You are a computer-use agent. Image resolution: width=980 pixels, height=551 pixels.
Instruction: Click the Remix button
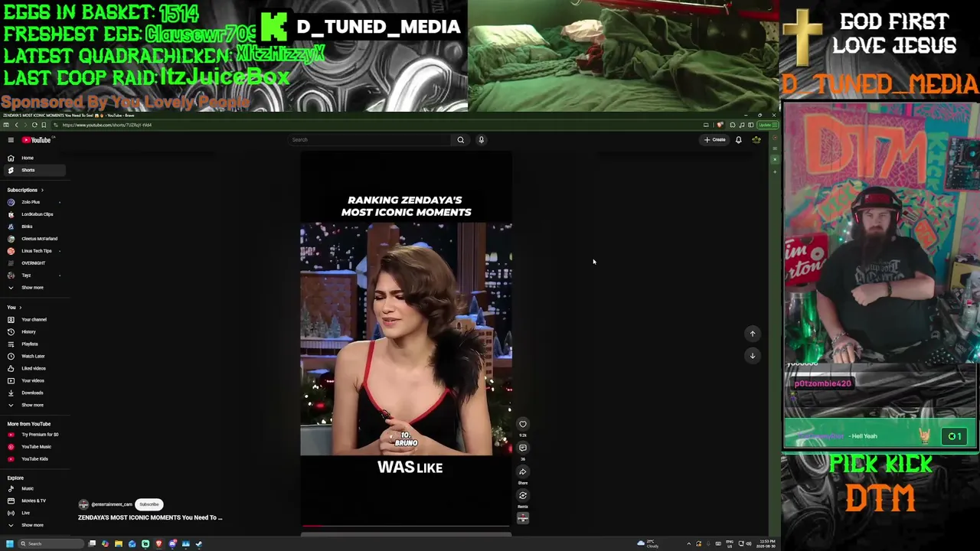pyautogui.click(x=523, y=495)
